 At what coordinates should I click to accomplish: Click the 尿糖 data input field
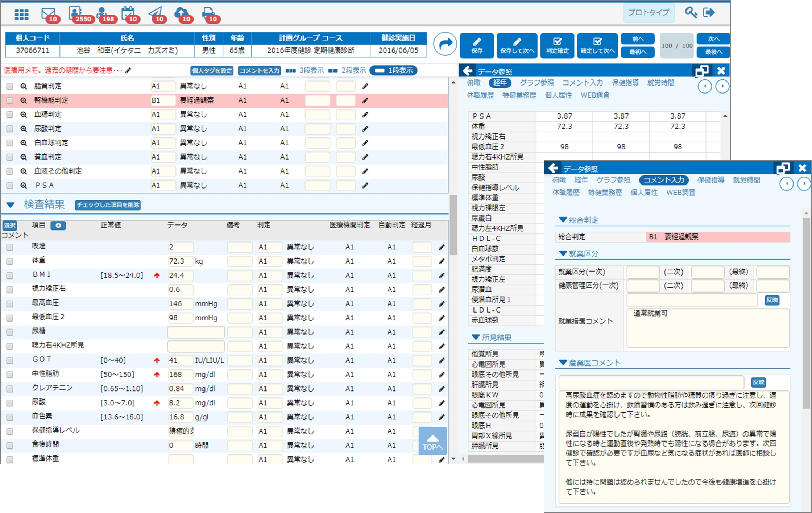[196, 332]
